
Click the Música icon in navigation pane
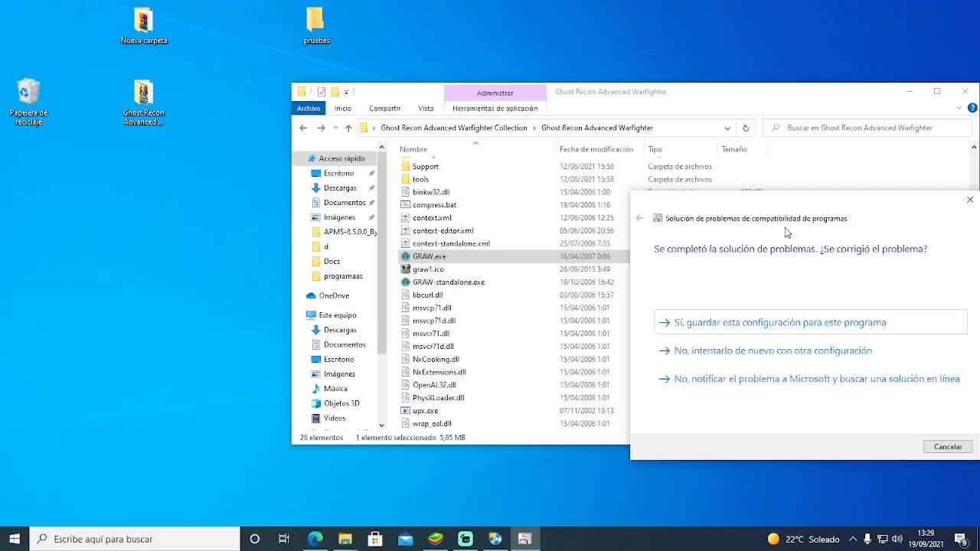pyautogui.click(x=317, y=389)
